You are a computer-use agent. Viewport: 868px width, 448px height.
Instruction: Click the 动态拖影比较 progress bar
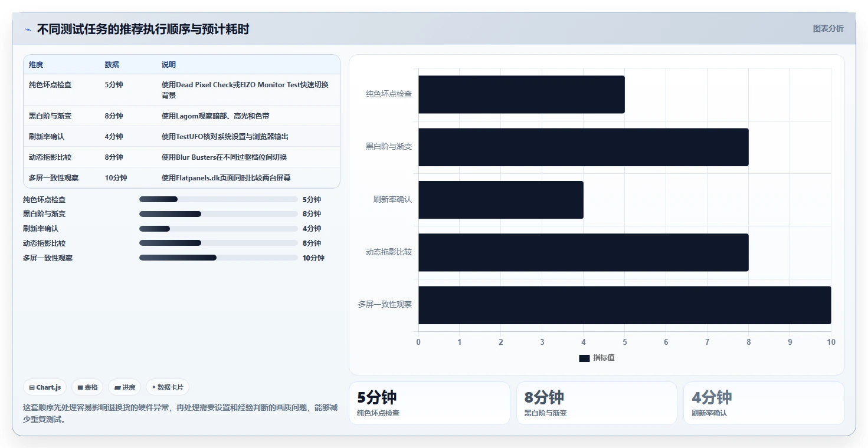218,243
